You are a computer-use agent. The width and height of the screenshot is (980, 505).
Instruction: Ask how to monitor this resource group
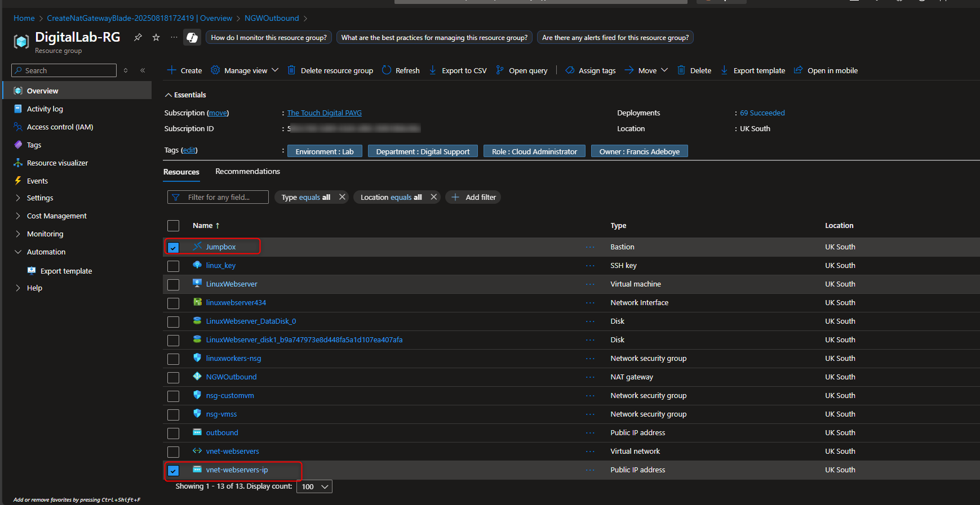click(269, 38)
